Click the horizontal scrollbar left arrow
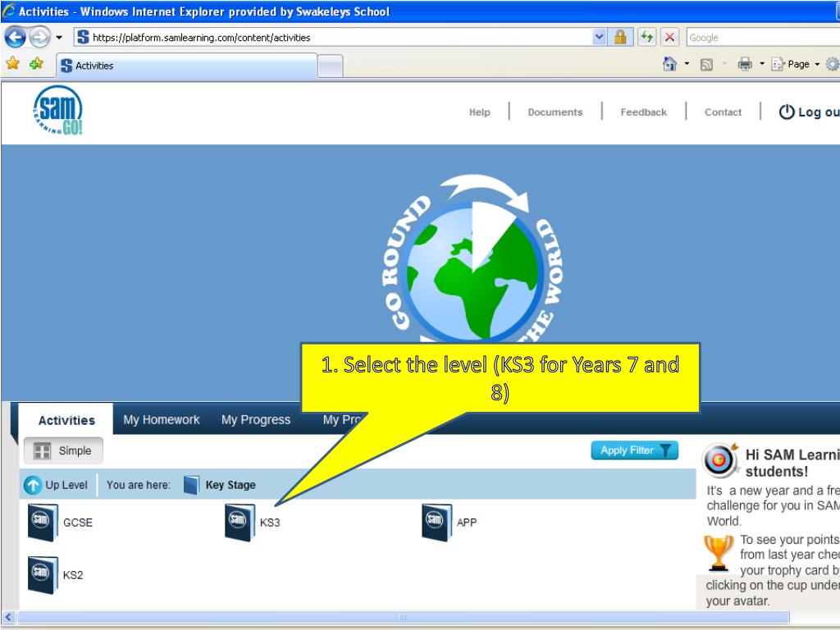This screenshot has height=630, width=840. click(x=8, y=617)
